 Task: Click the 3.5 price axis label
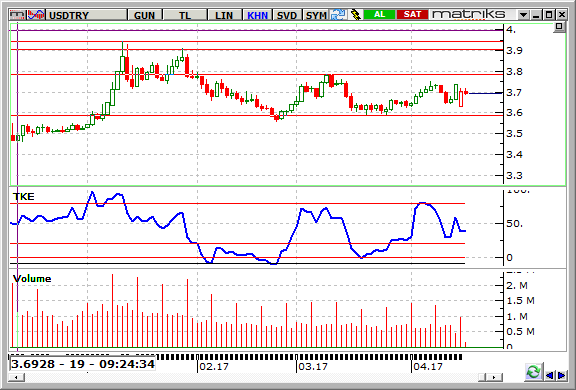tap(514, 134)
